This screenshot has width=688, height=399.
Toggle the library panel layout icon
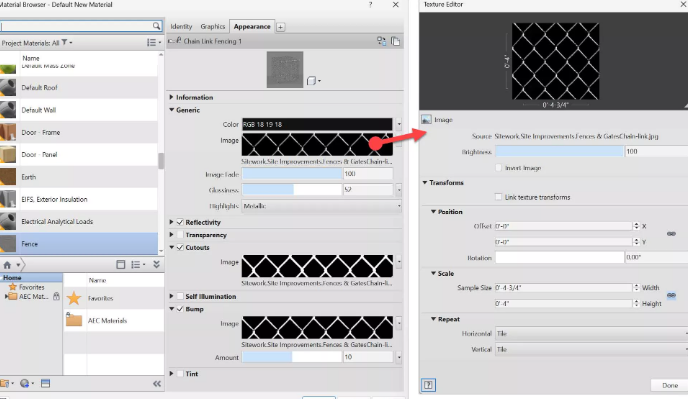[x=121, y=264]
